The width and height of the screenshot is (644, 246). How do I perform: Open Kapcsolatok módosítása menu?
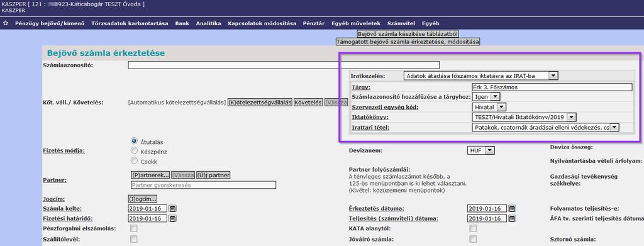(262, 23)
